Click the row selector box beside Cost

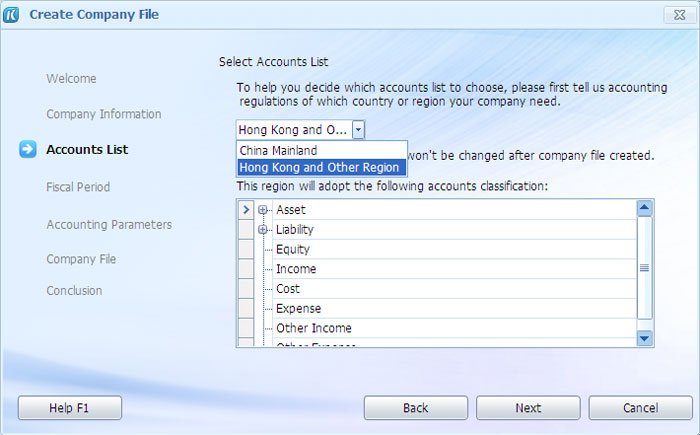tap(246, 289)
